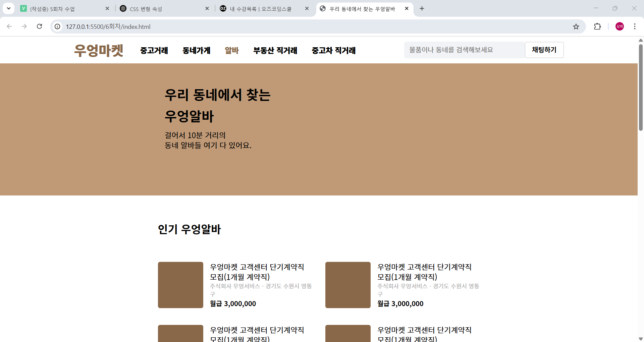Open the 중고거래 menu
The height and width of the screenshot is (342, 644).
(x=154, y=50)
